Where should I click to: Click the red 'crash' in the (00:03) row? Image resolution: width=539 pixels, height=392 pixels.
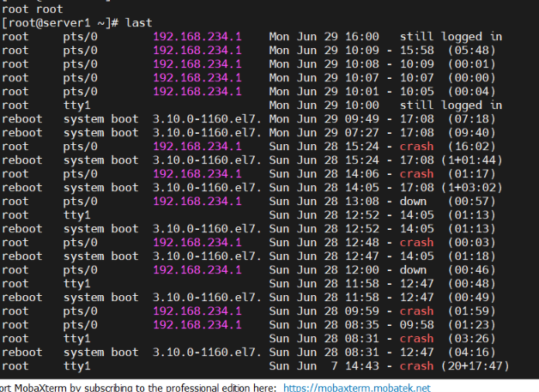click(x=416, y=243)
